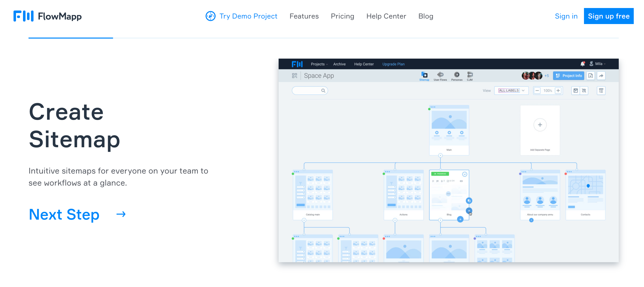This screenshot has width=644, height=287.
Task: Open the three-dot menu on Actions card
Action: [387, 172]
